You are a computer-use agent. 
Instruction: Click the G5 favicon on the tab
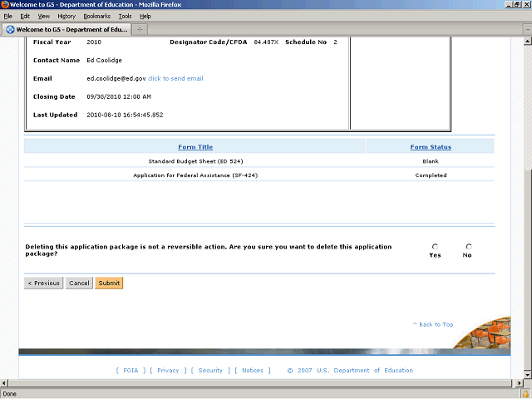click(10, 30)
